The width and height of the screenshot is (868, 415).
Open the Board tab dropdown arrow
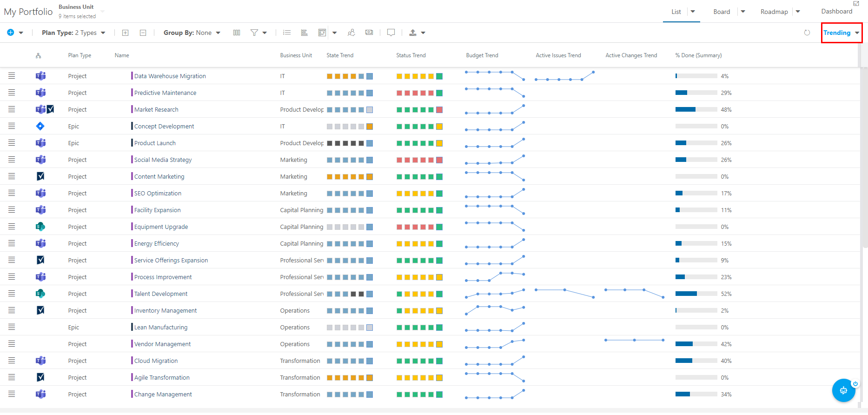coord(743,12)
